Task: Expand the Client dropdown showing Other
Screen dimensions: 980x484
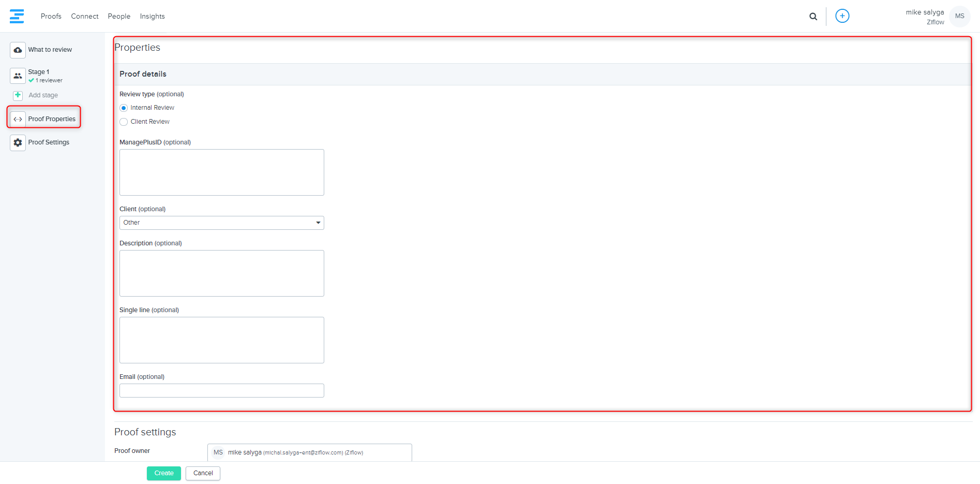Action: pos(221,223)
